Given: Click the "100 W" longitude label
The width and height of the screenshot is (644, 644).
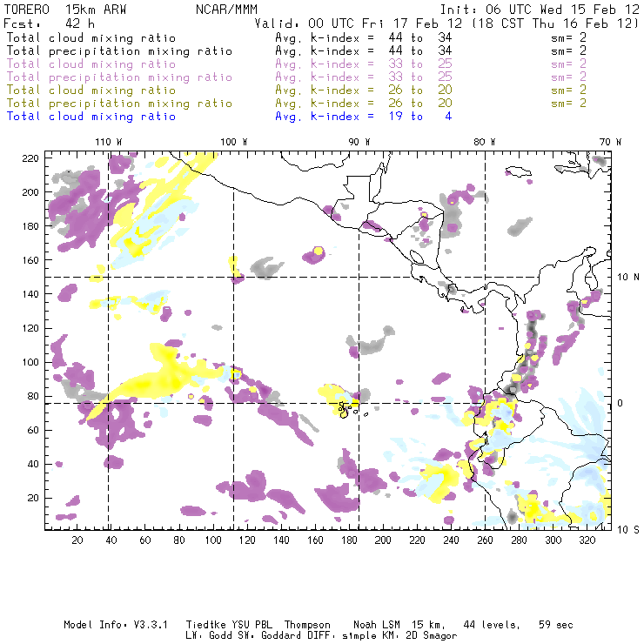Looking at the screenshot, I should [234, 142].
